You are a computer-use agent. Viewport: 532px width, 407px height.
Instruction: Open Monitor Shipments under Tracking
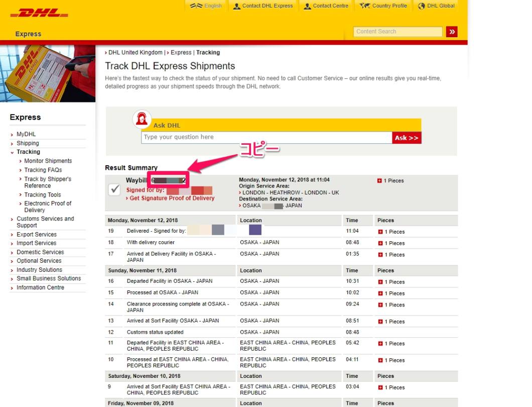(48, 161)
